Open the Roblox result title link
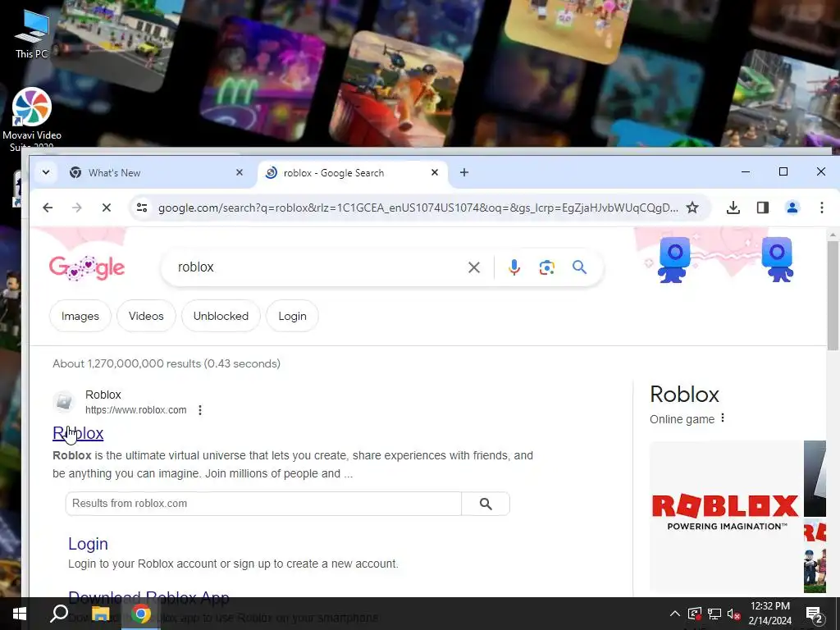 (78, 433)
